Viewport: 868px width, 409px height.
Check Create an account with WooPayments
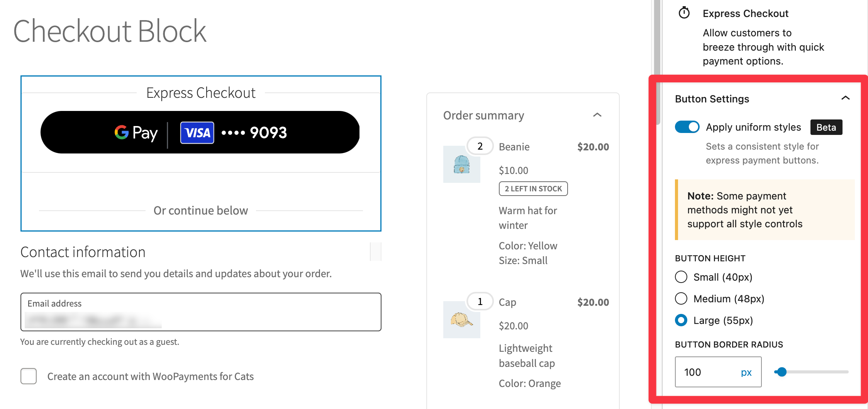pos(29,376)
